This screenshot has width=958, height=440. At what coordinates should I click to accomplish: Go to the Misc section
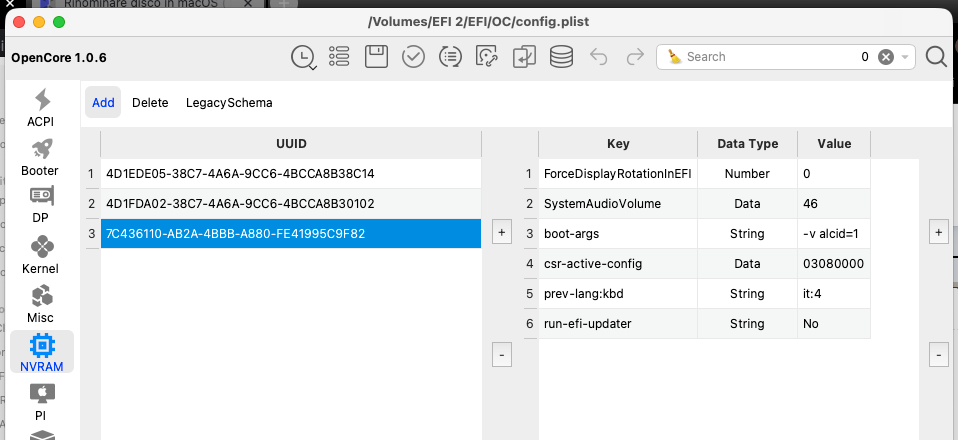41,304
